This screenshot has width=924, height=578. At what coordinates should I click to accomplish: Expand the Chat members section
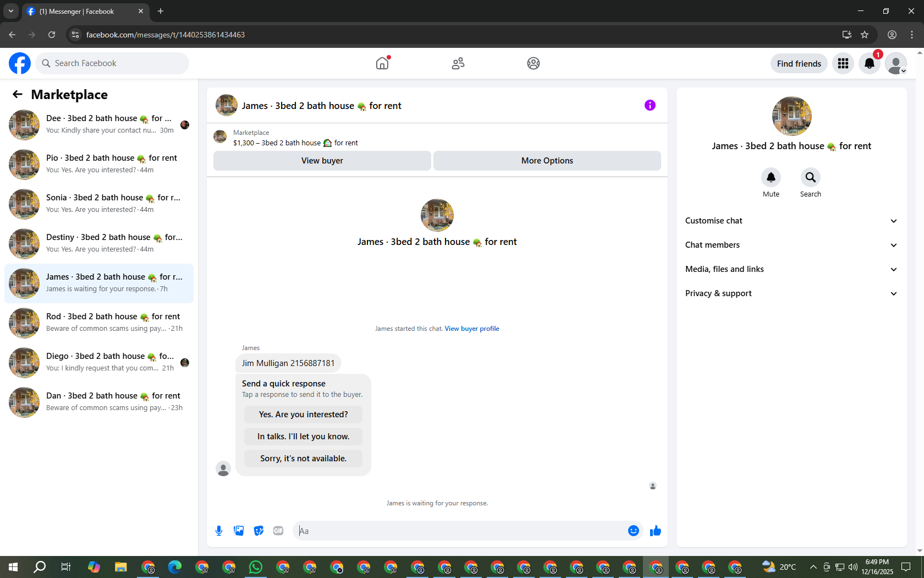[791, 245]
